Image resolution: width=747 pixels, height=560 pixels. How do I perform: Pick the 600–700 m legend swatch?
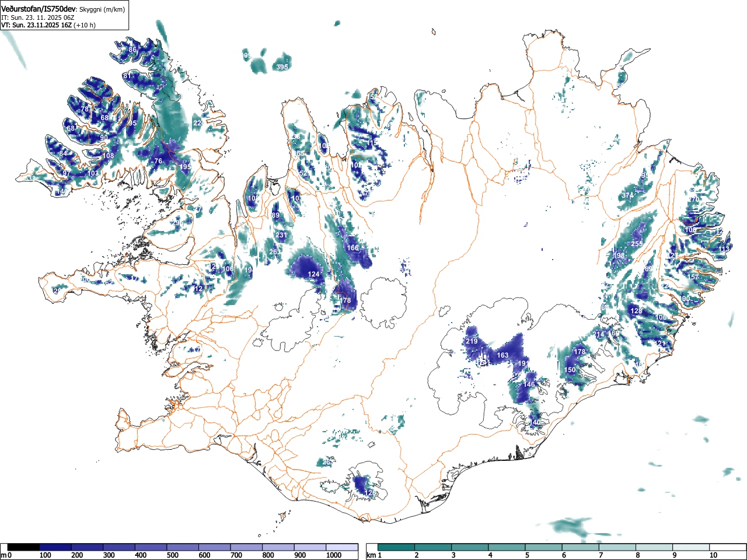(215, 547)
